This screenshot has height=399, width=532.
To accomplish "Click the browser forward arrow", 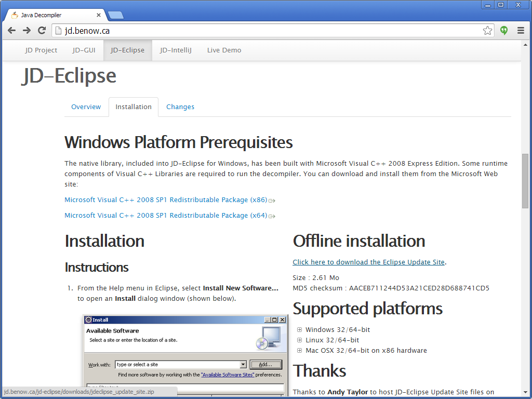I will tap(26, 31).
